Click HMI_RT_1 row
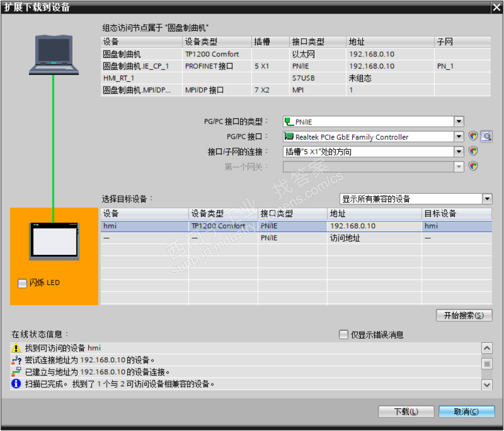Viewport: 504px width, 431px height. coord(295,78)
